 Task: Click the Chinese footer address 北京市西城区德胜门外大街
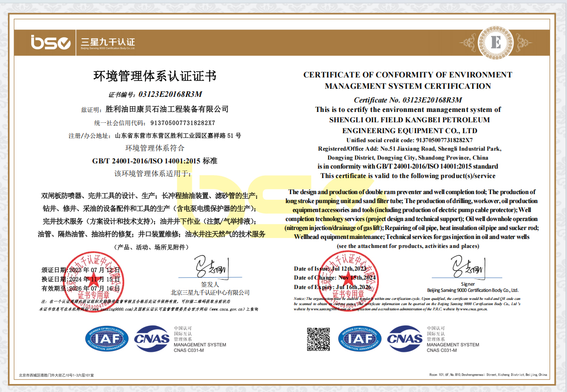coord(56,375)
